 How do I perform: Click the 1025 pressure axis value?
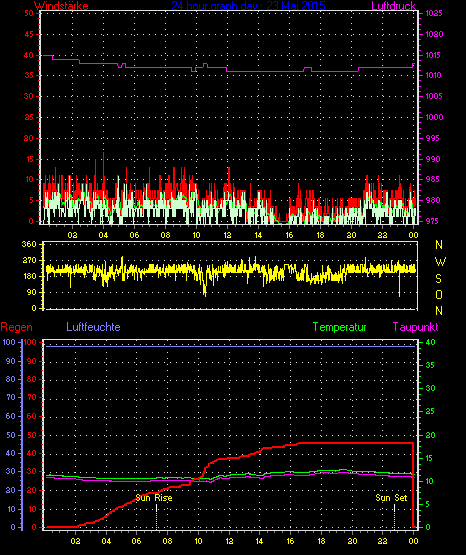click(x=434, y=13)
